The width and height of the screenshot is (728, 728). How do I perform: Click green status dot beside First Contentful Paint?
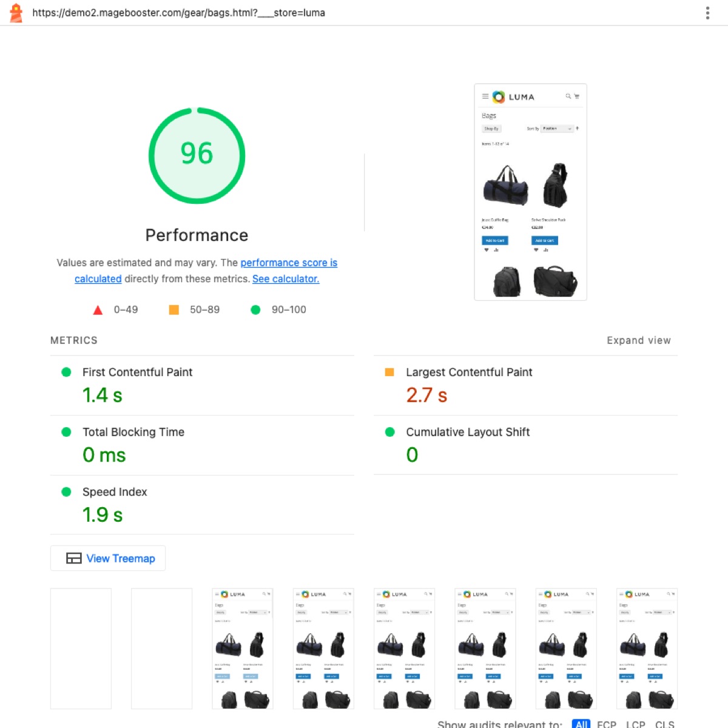(x=66, y=372)
